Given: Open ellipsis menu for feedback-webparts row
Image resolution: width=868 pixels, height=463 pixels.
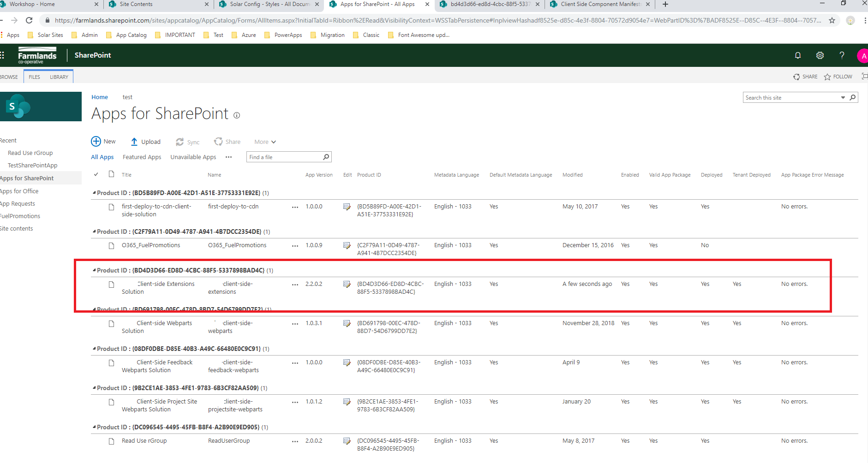Looking at the screenshot, I should [295, 363].
